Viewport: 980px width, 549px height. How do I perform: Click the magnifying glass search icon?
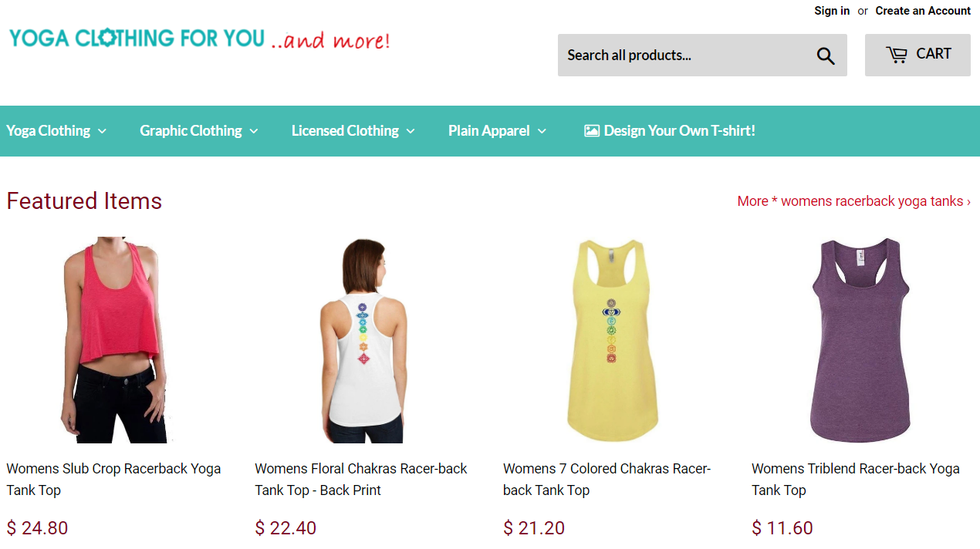826,56
